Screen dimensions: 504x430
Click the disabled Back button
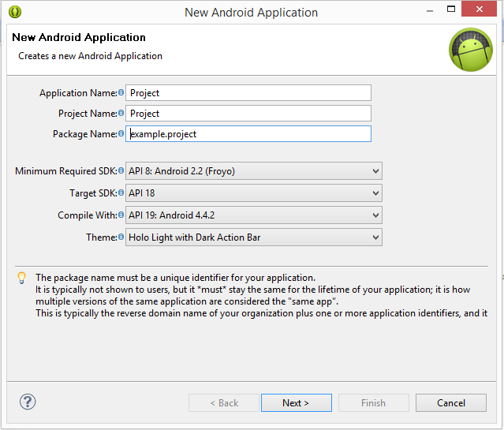point(224,402)
